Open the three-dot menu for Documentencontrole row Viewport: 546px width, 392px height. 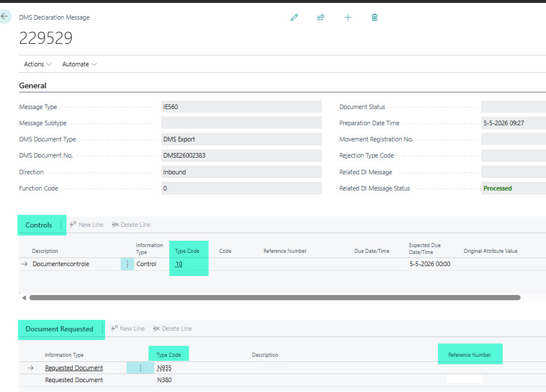tap(127, 264)
